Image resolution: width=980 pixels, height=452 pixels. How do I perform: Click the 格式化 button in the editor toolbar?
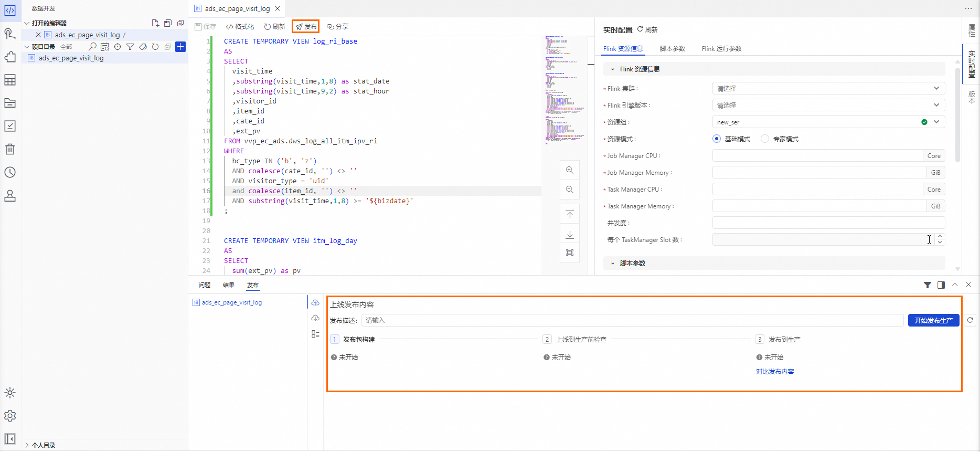240,26
